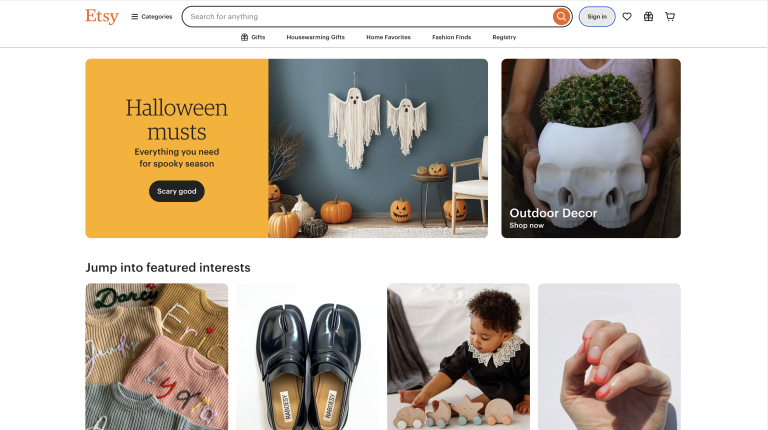Open the Halloween ghosts banner image

pyautogui.click(x=378, y=148)
